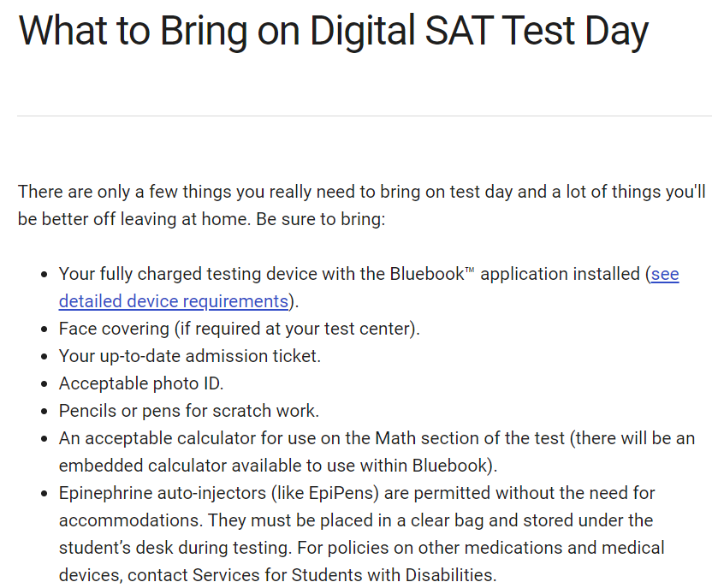
Task: Click the horizontal divider below the heading
Action: click(x=365, y=116)
